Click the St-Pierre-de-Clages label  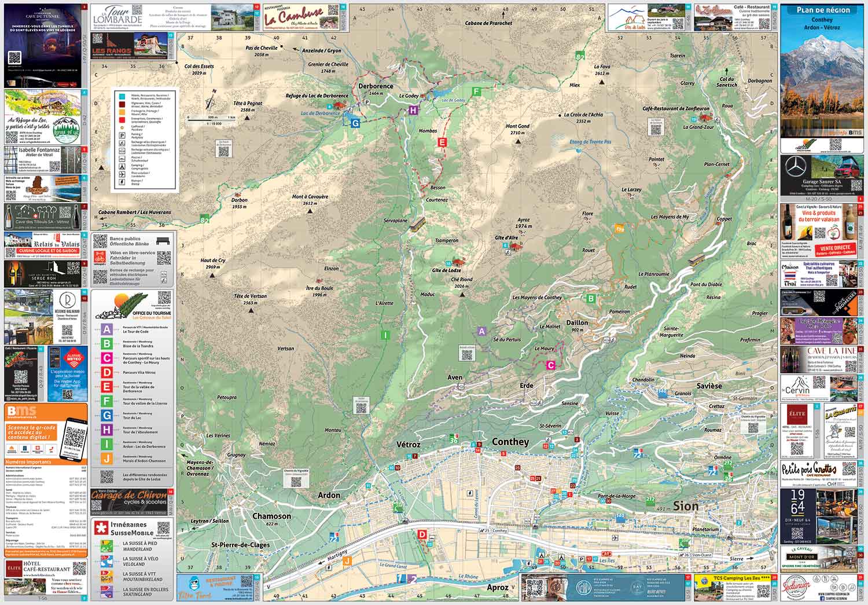[x=240, y=545]
